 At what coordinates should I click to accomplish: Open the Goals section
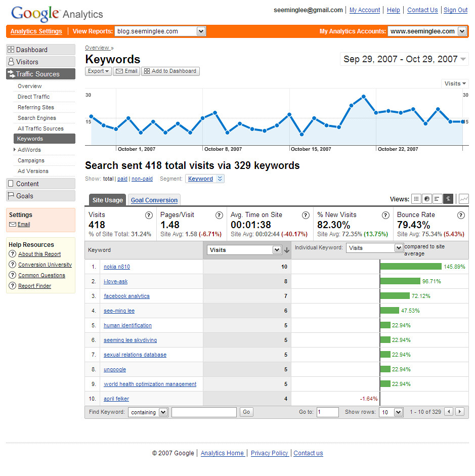tap(40, 196)
